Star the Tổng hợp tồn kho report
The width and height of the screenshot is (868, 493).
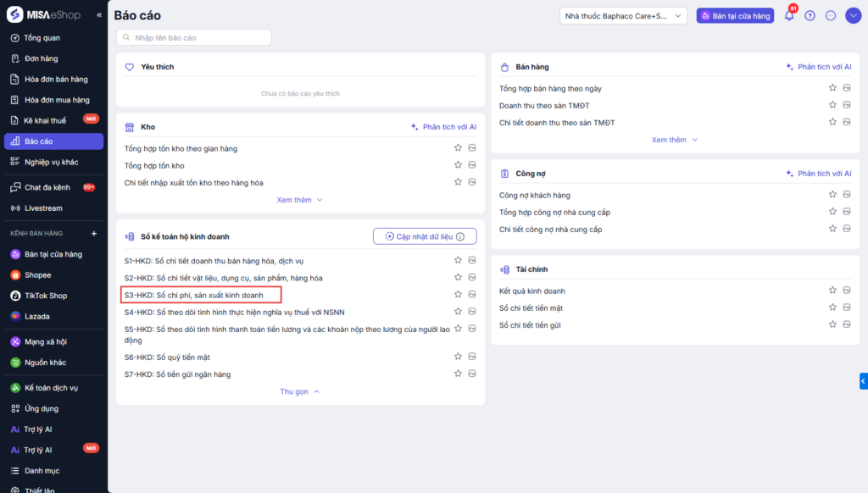pyautogui.click(x=458, y=165)
